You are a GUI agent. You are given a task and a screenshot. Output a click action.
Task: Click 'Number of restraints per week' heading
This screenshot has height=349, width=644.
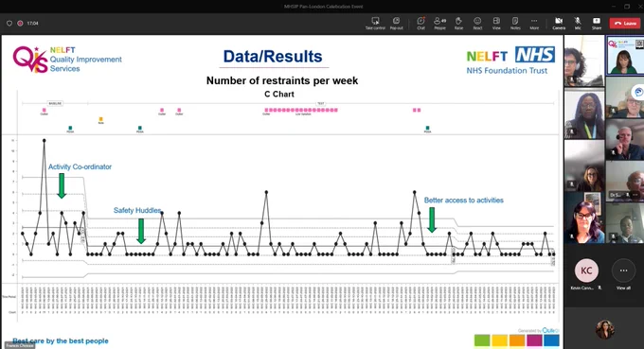coord(282,80)
